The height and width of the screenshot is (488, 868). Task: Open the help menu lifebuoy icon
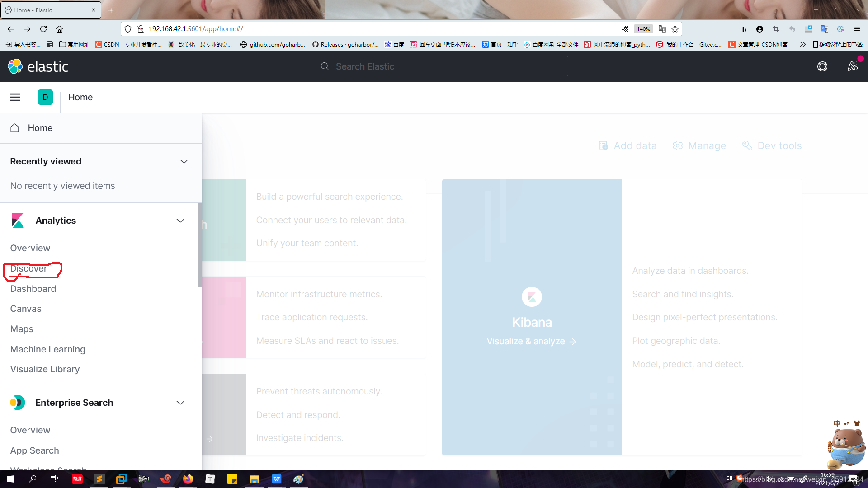[x=822, y=66]
